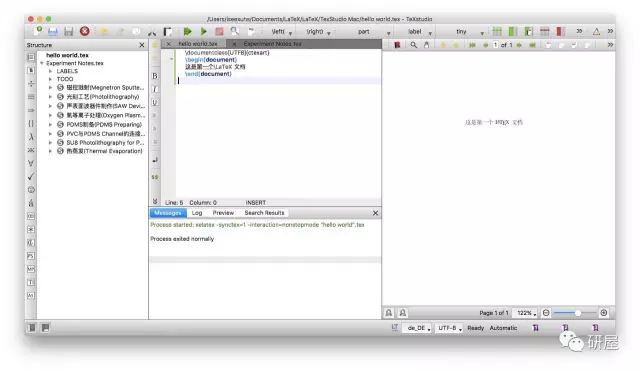The image size is (640, 371).
Task: Click the zoom-in plus icon in PDF viewer
Action: pos(604,313)
